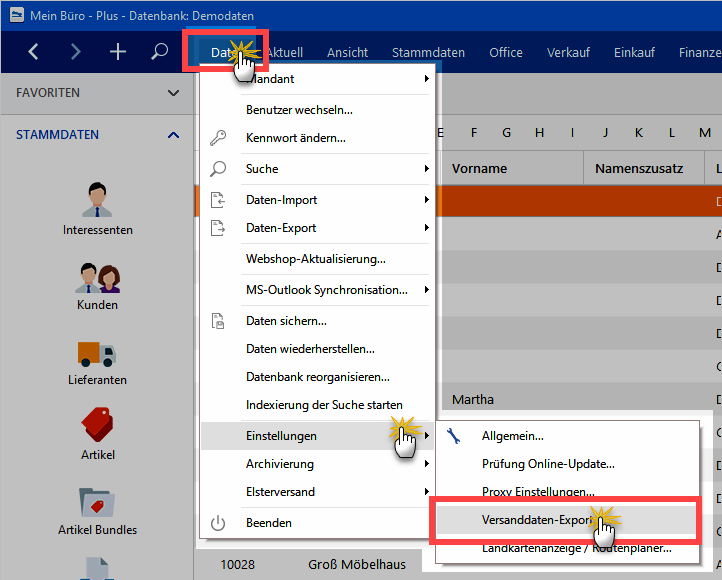Filter by letter K in alphabet bar
722x580 pixels.
639,133
